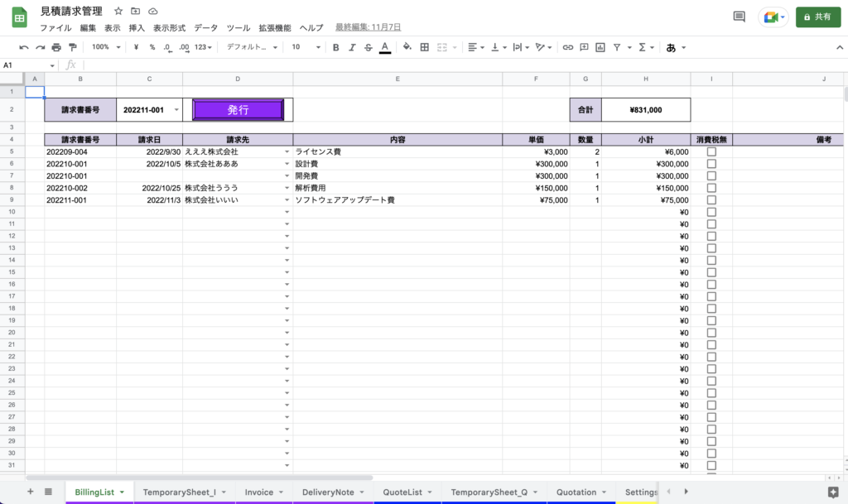Open the fill color picker
This screenshot has width=848, height=504.
click(x=407, y=47)
